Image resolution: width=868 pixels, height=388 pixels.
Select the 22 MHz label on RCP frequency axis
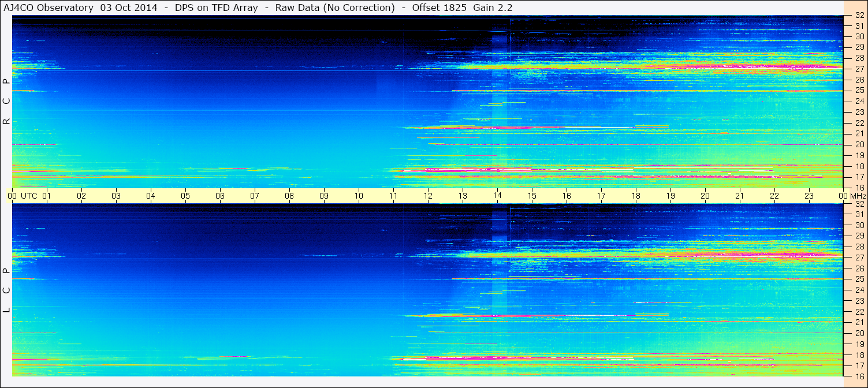859,123
